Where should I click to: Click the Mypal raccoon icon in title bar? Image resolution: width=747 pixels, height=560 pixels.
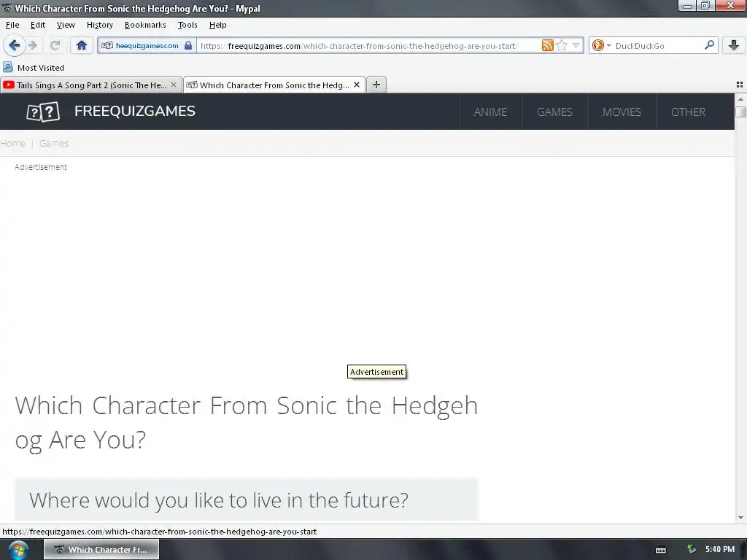coord(7,8)
